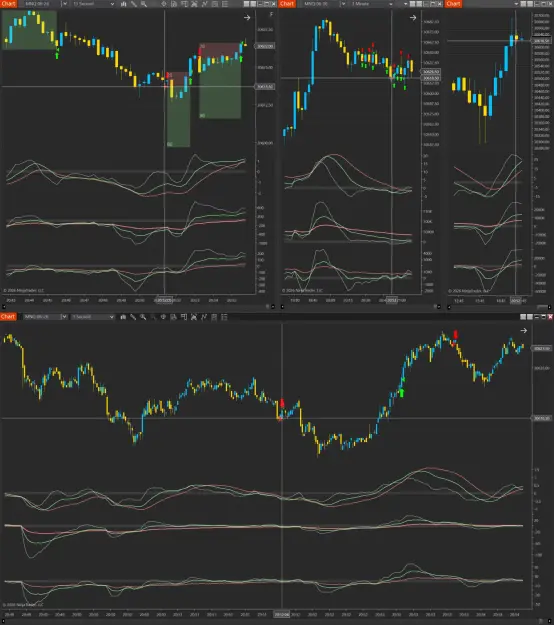Toggle second link square in top-left chart title bar
The width and height of the screenshot is (554, 625).
253,4
